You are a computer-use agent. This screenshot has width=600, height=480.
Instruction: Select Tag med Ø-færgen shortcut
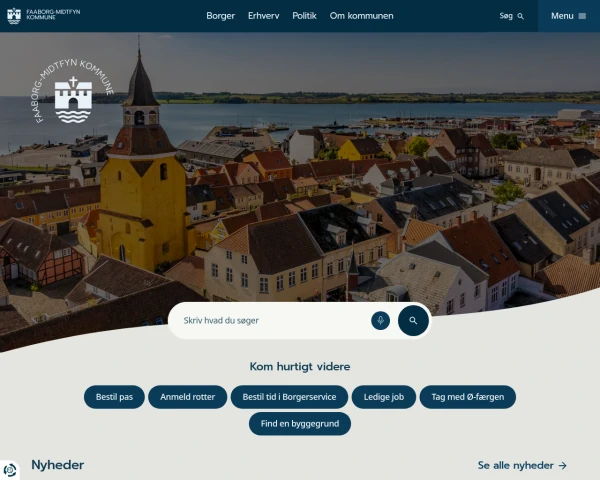pyautogui.click(x=468, y=397)
